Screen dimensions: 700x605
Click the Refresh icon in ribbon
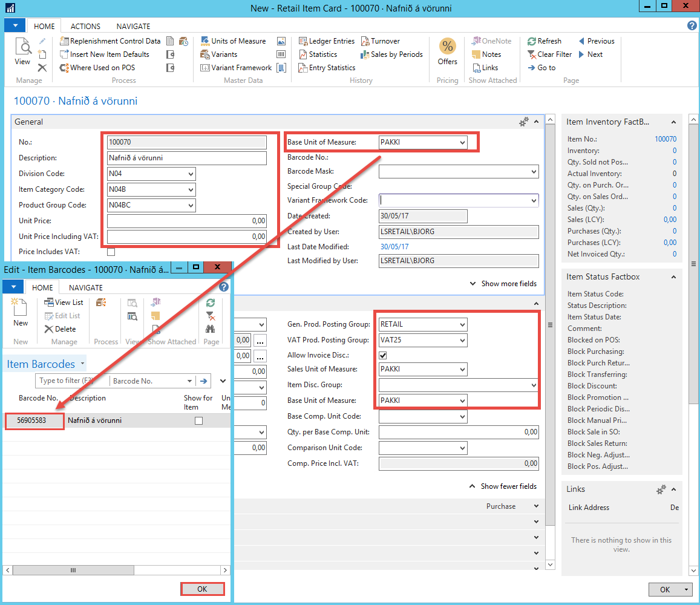pyautogui.click(x=532, y=41)
